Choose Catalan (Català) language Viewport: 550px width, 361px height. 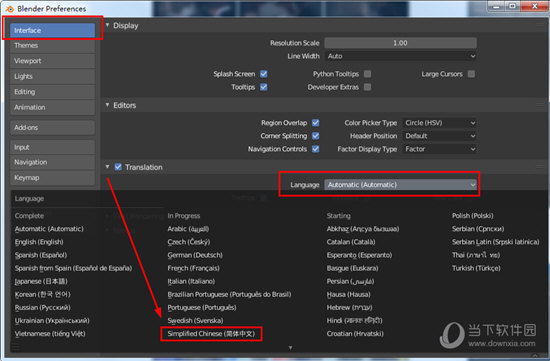351,242
